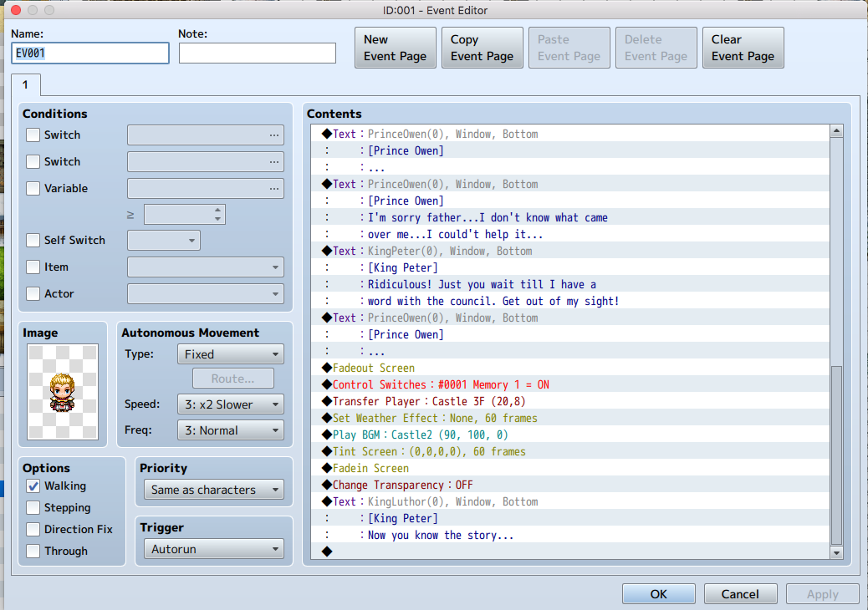This screenshot has width=868, height=610.
Task: Select line 'word with the council. Get out'
Action: 570,301
